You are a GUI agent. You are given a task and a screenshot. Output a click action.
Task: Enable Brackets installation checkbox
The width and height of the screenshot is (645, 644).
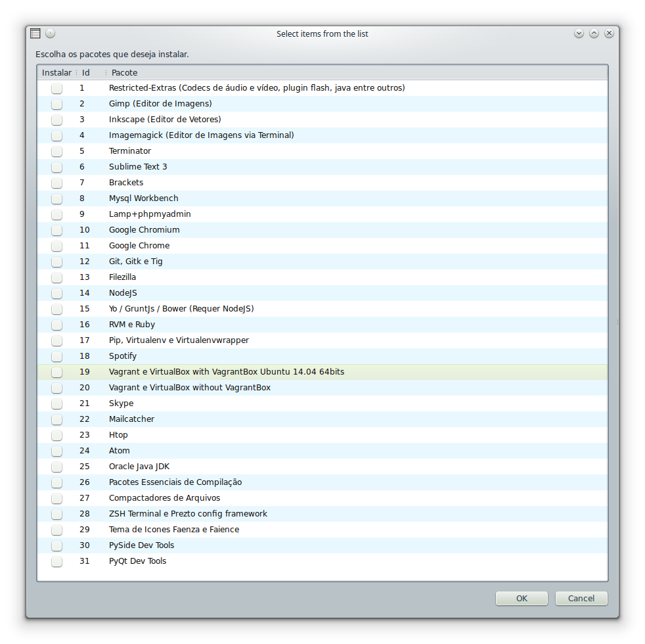click(56, 183)
